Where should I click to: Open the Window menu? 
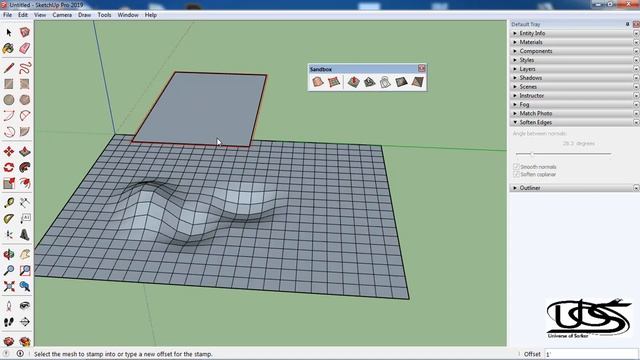click(x=128, y=15)
